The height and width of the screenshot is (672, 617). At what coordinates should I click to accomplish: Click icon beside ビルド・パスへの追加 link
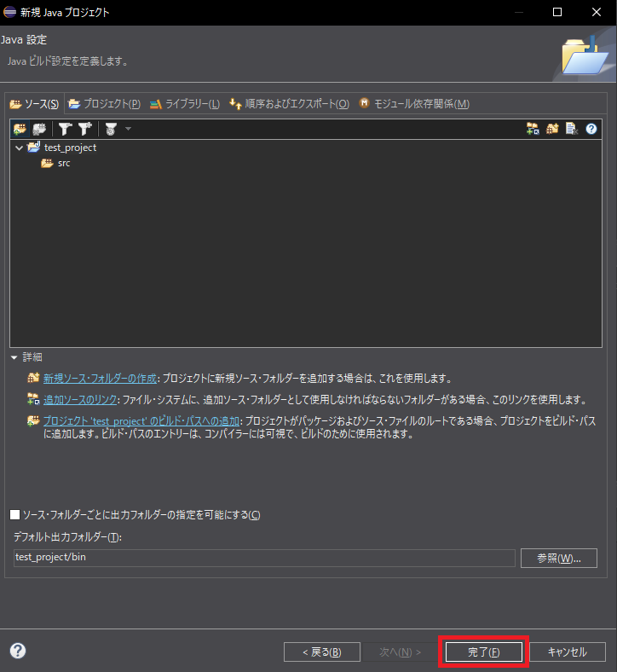33,421
